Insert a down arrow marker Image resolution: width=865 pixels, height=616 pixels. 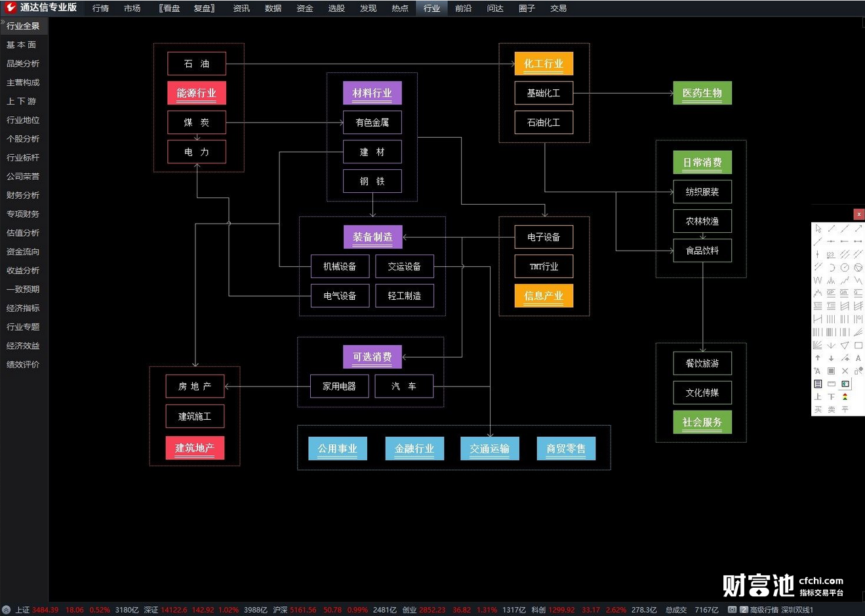[831, 358]
